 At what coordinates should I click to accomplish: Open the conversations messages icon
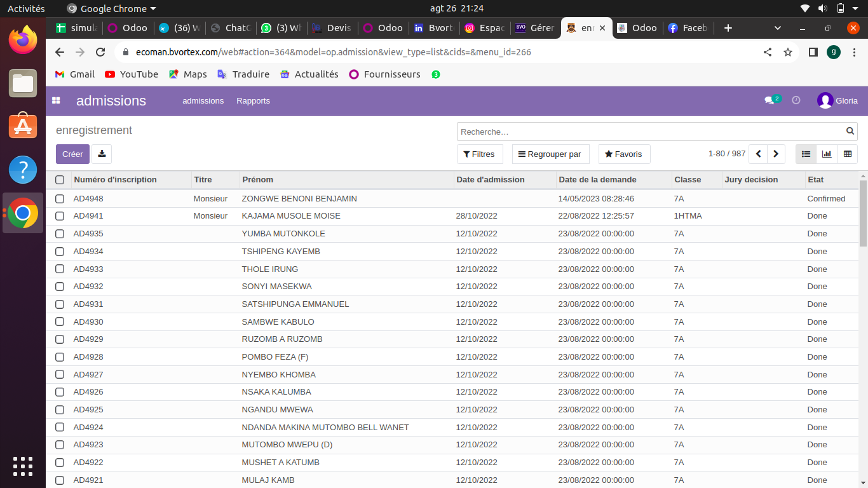coord(770,100)
